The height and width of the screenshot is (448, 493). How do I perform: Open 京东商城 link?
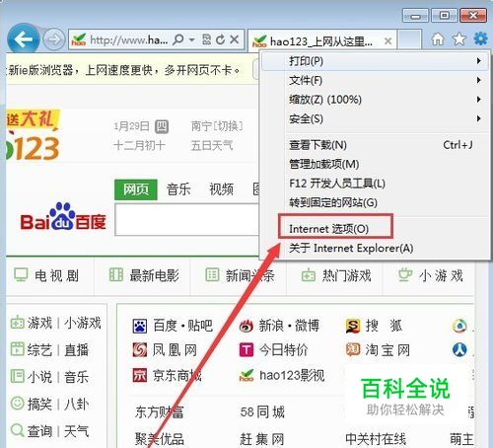(177, 375)
